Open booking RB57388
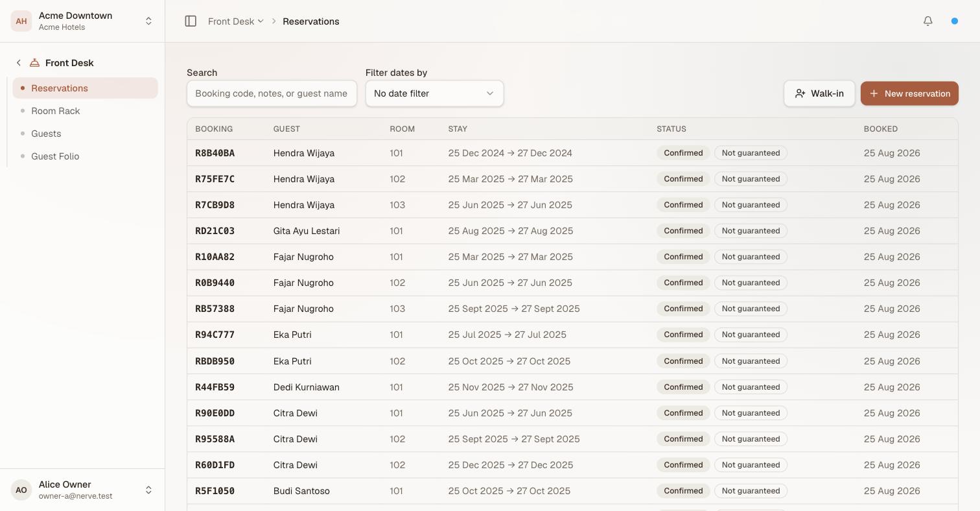The width and height of the screenshot is (980, 511). point(215,309)
